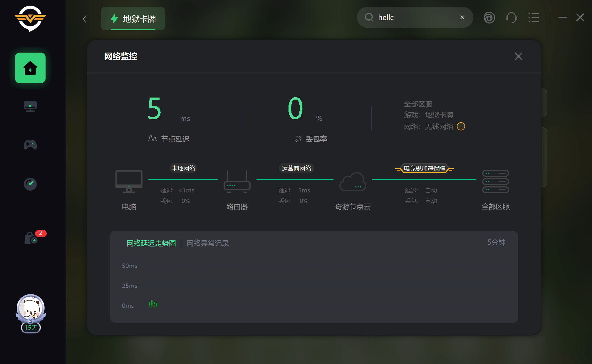Click the 25ms axis label
The height and width of the screenshot is (364, 592).
pyautogui.click(x=130, y=286)
